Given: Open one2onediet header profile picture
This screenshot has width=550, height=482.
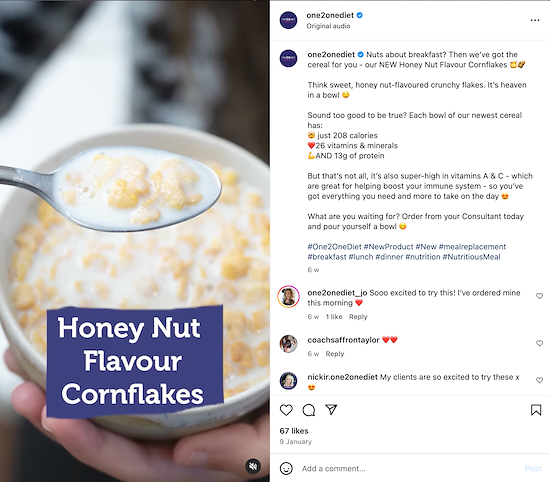Looking at the screenshot, I should pos(288,20).
